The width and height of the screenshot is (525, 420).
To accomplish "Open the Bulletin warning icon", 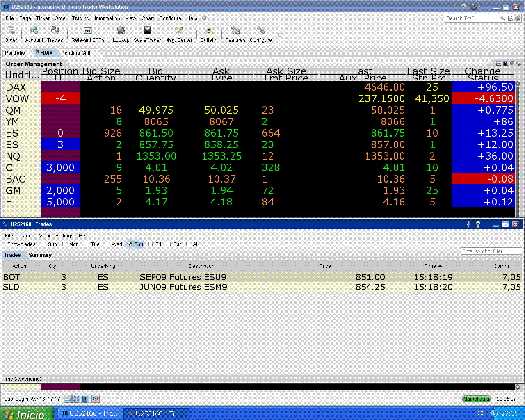I will (209, 34).
